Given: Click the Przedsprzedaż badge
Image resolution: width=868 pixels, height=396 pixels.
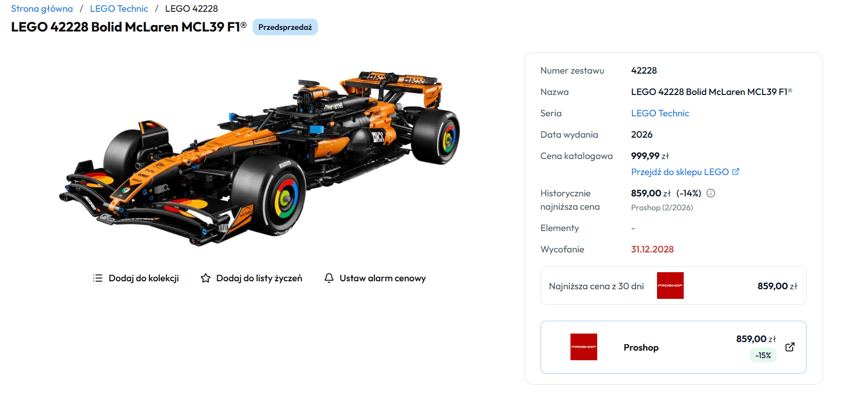Looking at the screenshot, I should click(285, 27).
